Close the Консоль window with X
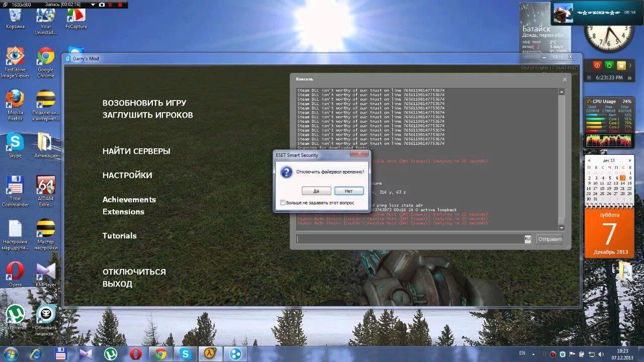 [x=565, y=79]
